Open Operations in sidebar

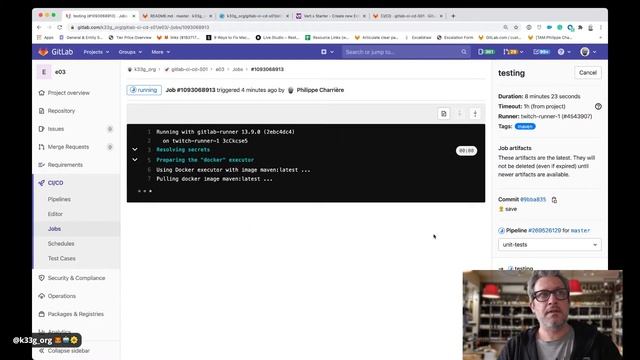61,296
